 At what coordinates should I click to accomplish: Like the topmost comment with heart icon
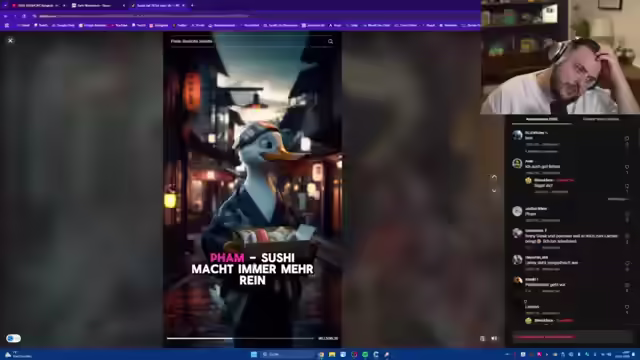pos(627,138)
